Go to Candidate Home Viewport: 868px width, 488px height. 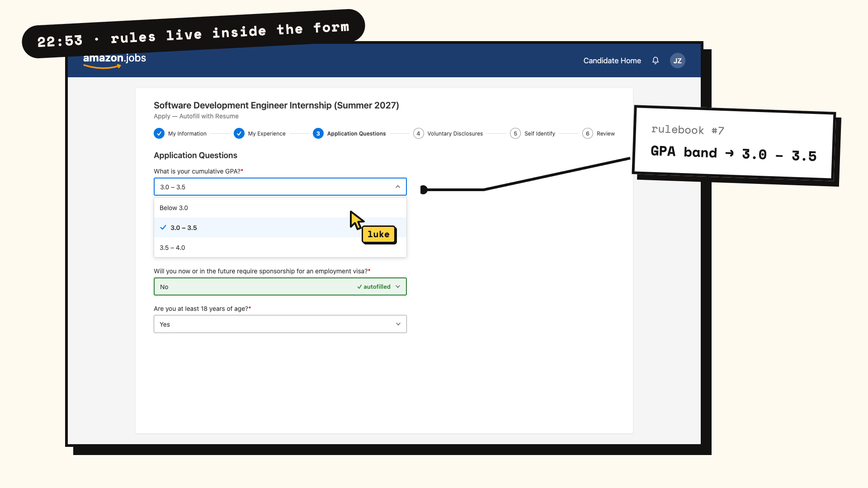pyautogui.click(x=612, y=61)
